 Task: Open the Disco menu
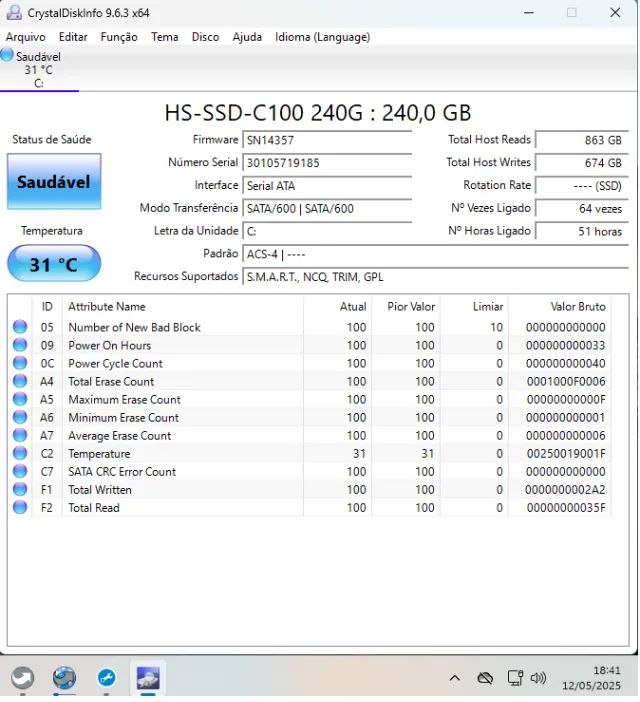(x=205, y=37)
